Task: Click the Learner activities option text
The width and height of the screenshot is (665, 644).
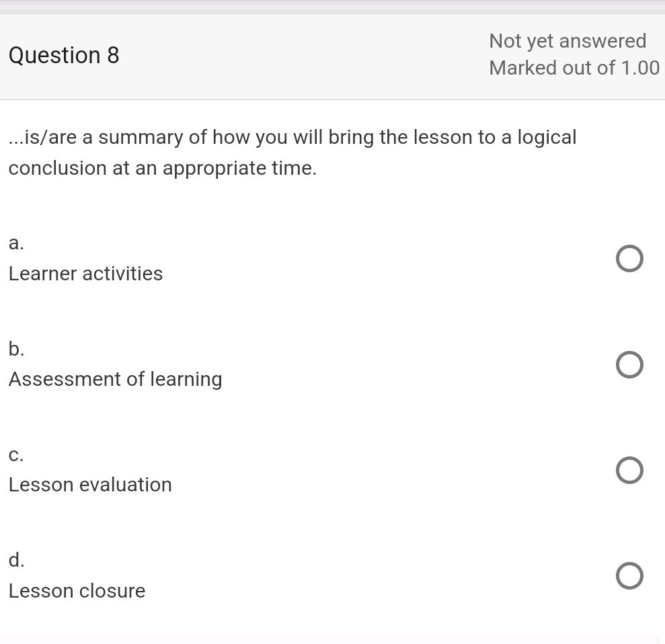Action: [x=85, y=274]
